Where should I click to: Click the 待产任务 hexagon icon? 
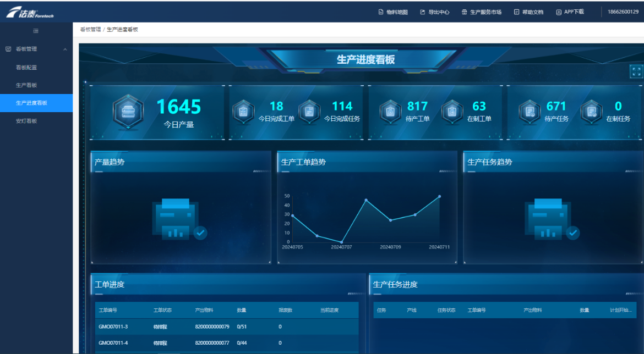coord(530,111)
